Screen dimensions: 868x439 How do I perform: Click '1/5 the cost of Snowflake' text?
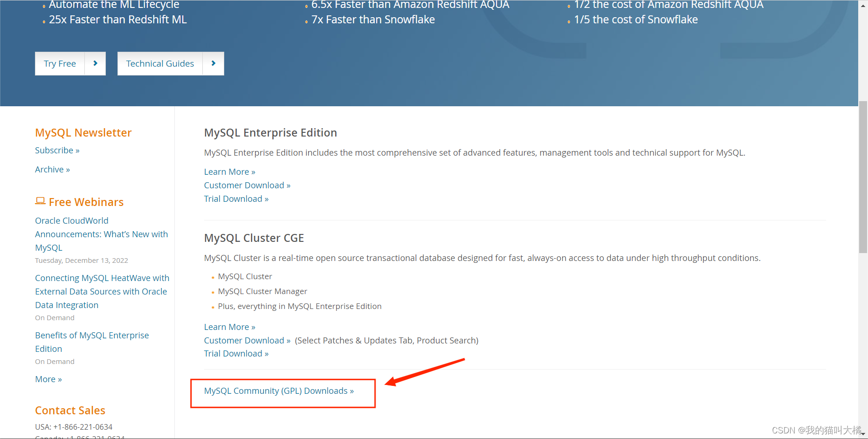[x=636, y=20]
